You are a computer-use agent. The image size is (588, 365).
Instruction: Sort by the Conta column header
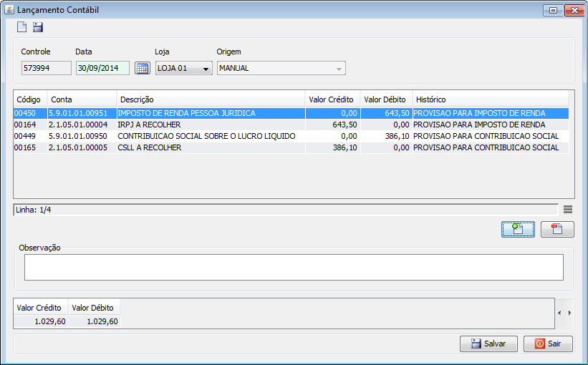click(82, 99)
